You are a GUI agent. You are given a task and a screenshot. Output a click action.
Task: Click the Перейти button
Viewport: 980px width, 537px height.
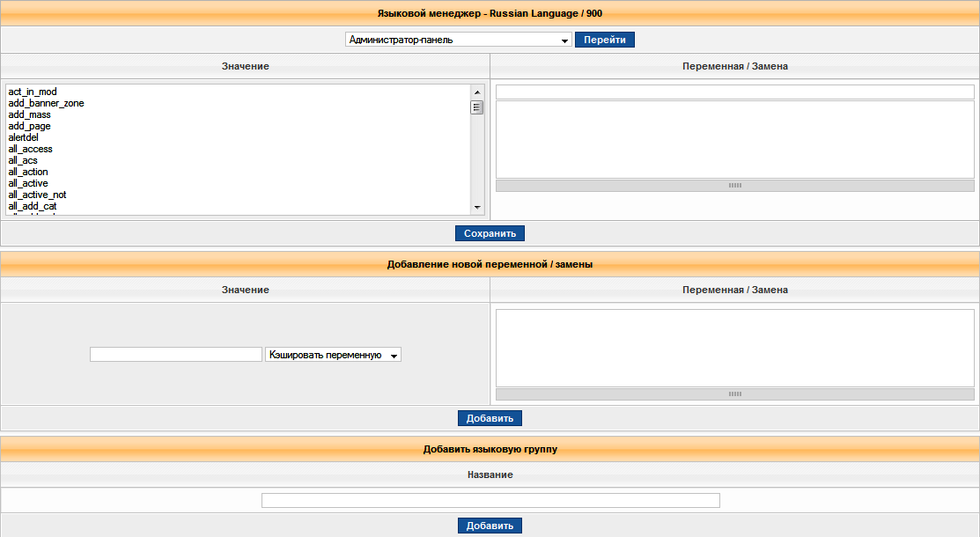tap(604, 40)
